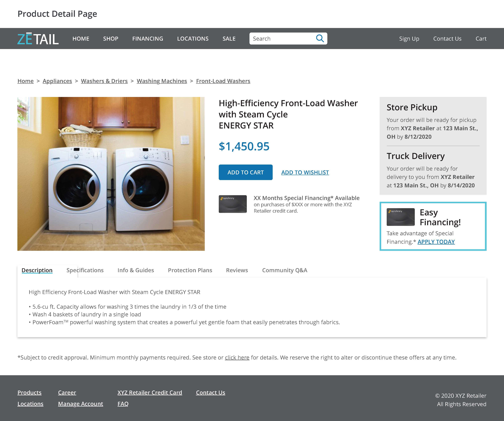Screen dimensions: 504x421
Task: Click the Cart link in header
Action: point(481,39)
